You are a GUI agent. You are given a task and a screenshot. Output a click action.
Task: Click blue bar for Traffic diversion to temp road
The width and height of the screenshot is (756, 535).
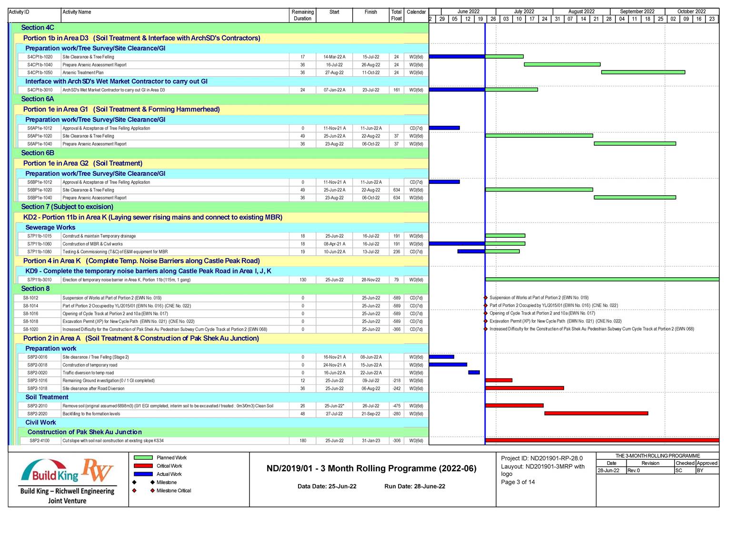click(474, 373)
